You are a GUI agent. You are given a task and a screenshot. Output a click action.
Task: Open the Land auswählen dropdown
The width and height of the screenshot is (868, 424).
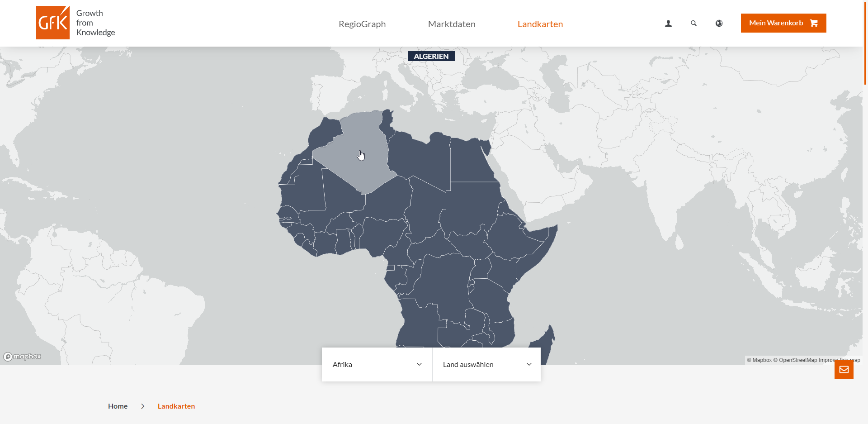(486, 365)
